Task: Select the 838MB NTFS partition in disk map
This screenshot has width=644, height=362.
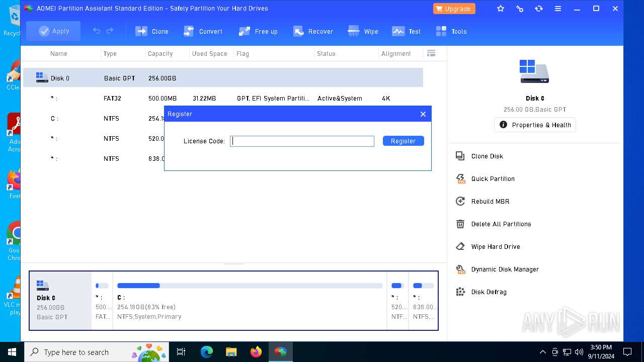Action: (423, 301)
